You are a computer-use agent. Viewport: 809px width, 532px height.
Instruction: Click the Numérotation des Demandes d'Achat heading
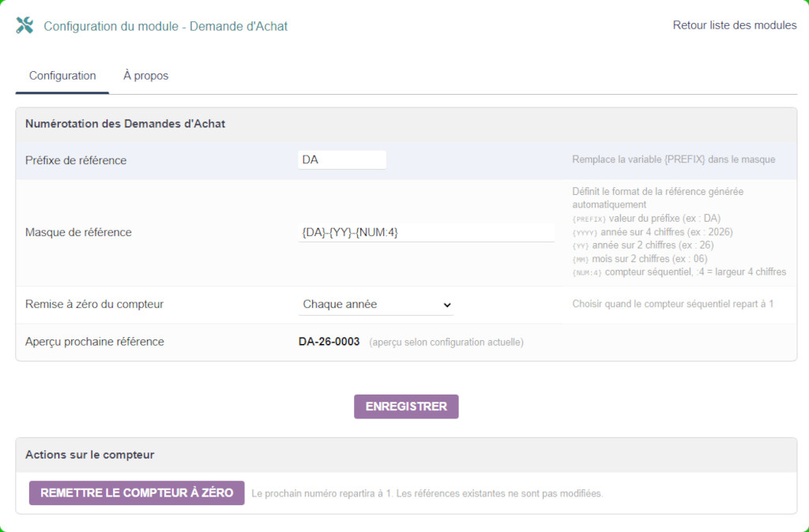[x=126, y=124]
